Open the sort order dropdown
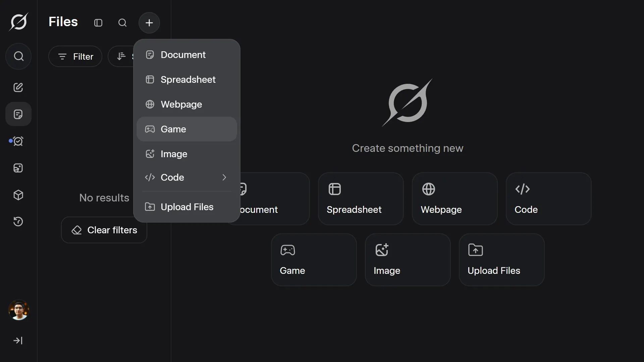The height and width of the screenshot is (362, 644). coord(122,56)
